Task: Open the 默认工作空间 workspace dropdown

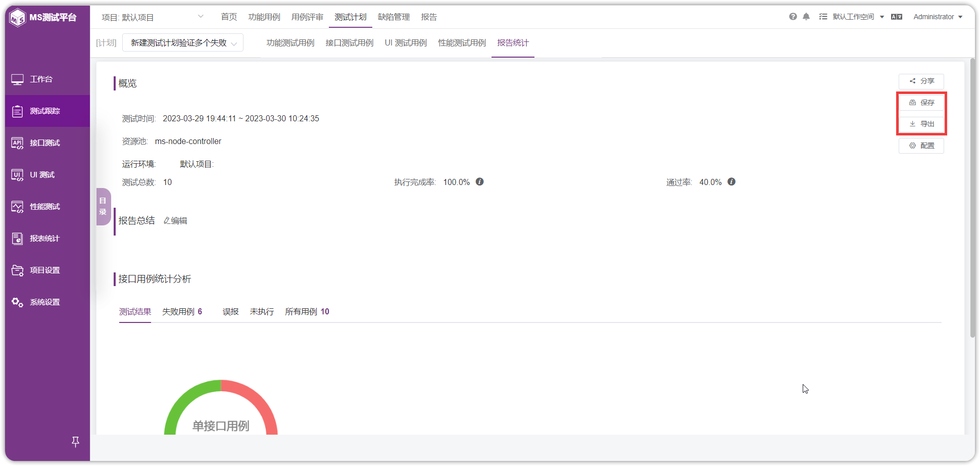Action: click(x=858, y=17)
